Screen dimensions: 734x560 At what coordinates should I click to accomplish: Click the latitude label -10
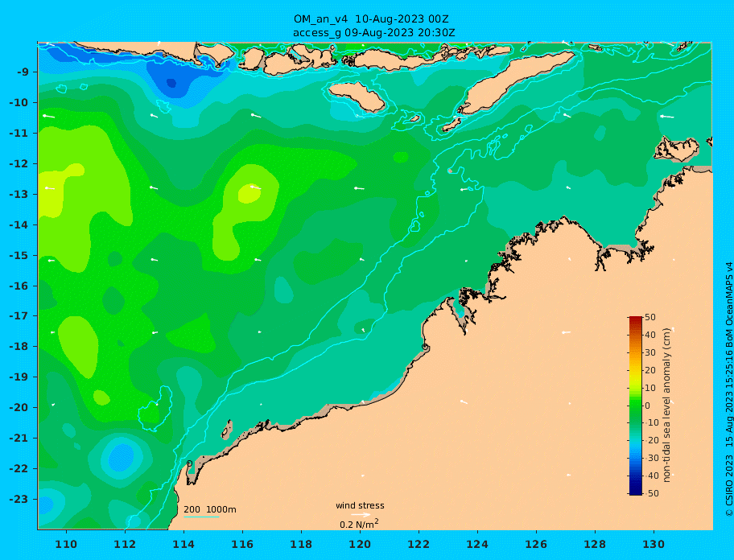19,102
